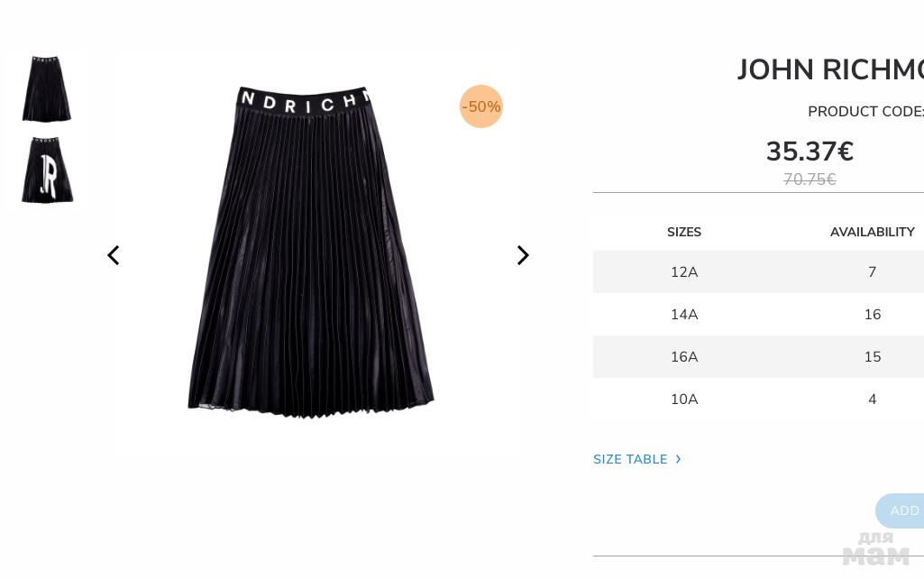924x579 pixels.
Task: Click the main pleated skirt image
Action: [310, 253]
